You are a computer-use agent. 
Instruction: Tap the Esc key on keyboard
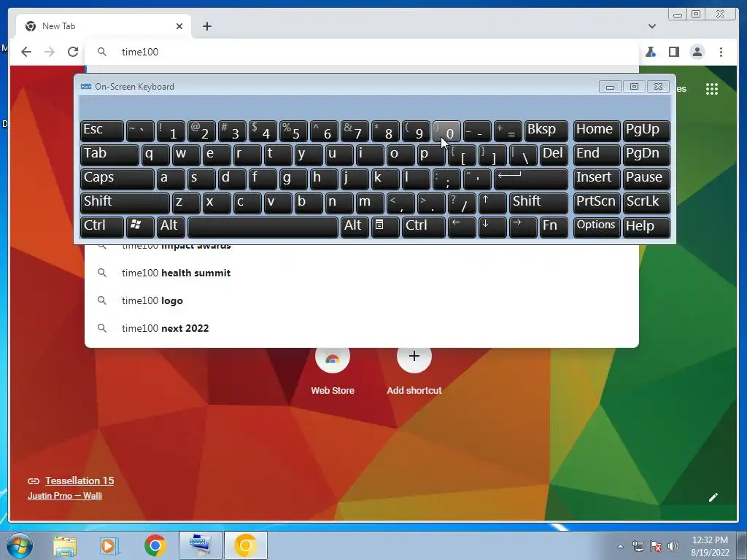(102, 131)
